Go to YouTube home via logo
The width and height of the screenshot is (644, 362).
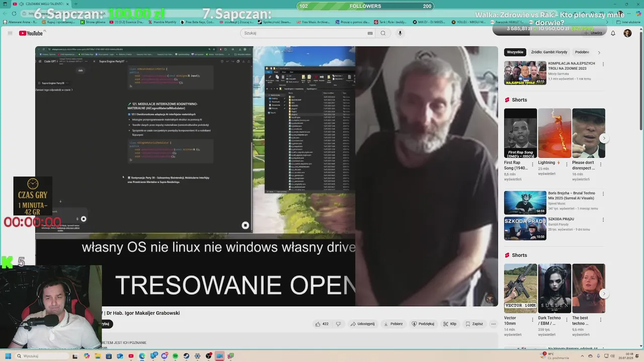(31, 33)
